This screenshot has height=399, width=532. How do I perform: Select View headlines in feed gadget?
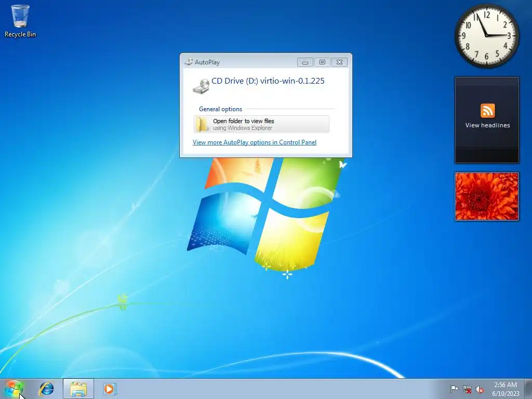(x=487, y=125)
